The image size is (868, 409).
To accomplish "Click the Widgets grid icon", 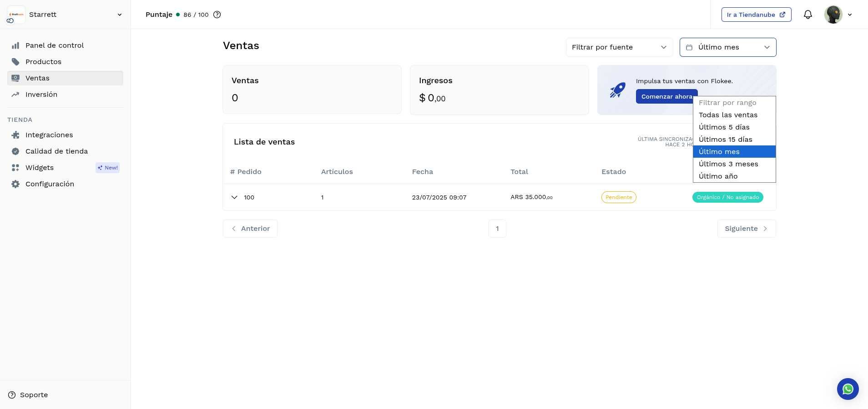I will [x=15, y=168].
